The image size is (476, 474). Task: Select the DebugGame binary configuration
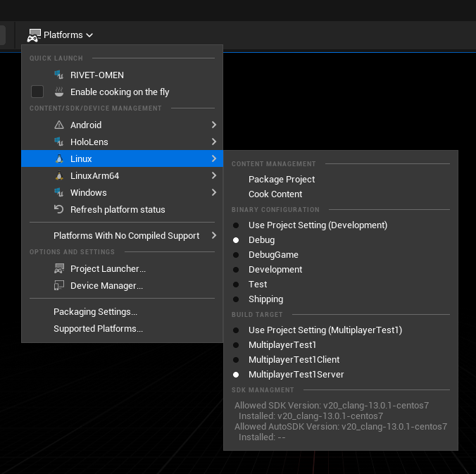[x=273, y=255]
